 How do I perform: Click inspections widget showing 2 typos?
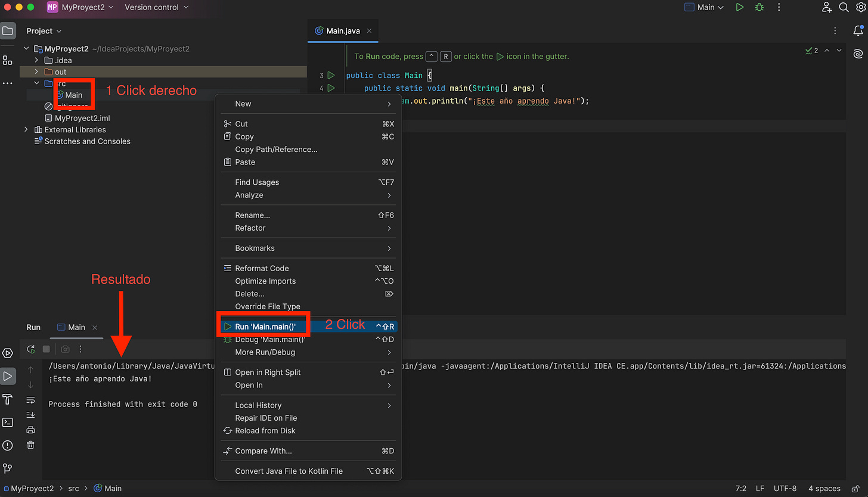click(x=812, y=51)
